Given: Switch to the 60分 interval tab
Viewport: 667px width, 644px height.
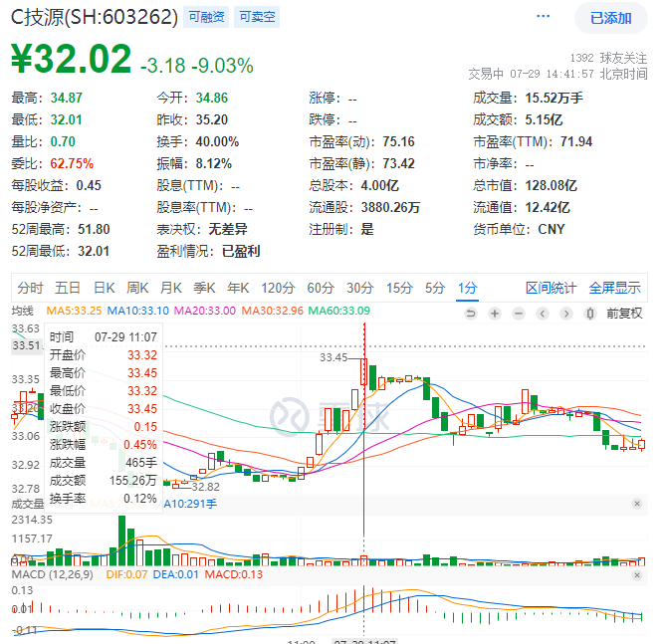Looking at the screenshot, I should click(321, 288).
